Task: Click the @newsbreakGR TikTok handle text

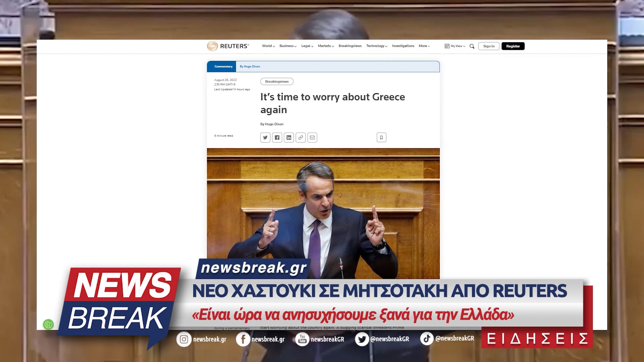Action: coord(455,339)
